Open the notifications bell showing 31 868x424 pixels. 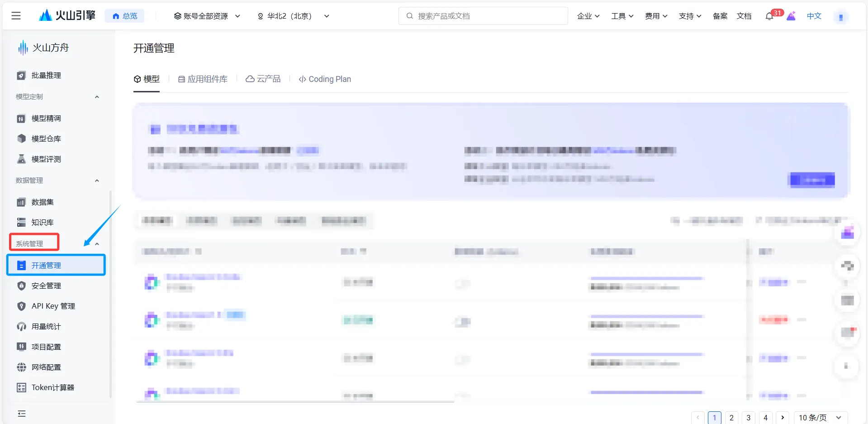(769, 16)
